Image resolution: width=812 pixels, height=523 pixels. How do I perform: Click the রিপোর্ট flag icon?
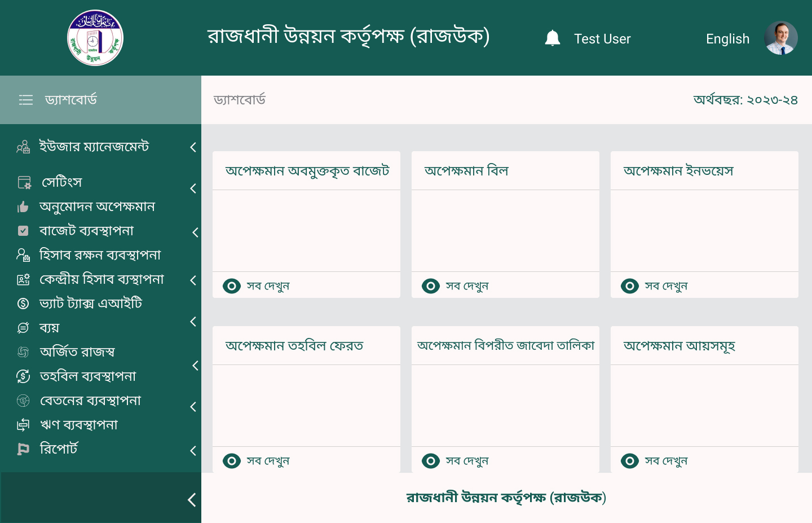(23, 449)
